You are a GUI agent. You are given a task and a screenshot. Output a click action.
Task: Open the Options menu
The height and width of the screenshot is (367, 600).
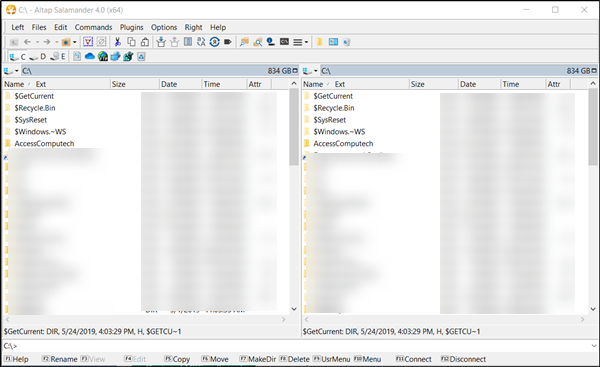[x=164, y=27]
